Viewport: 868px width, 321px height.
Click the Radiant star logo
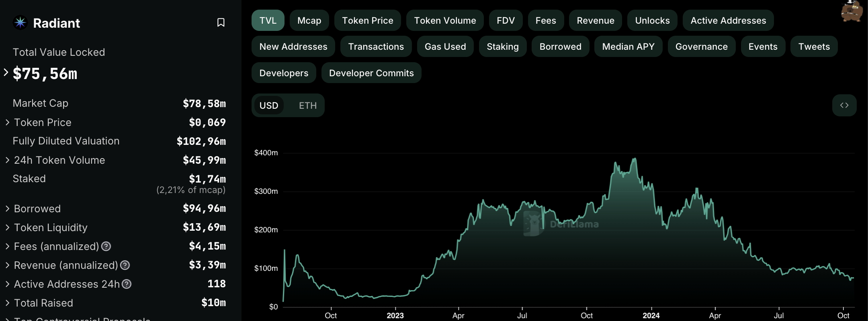[x=20, y=22]
